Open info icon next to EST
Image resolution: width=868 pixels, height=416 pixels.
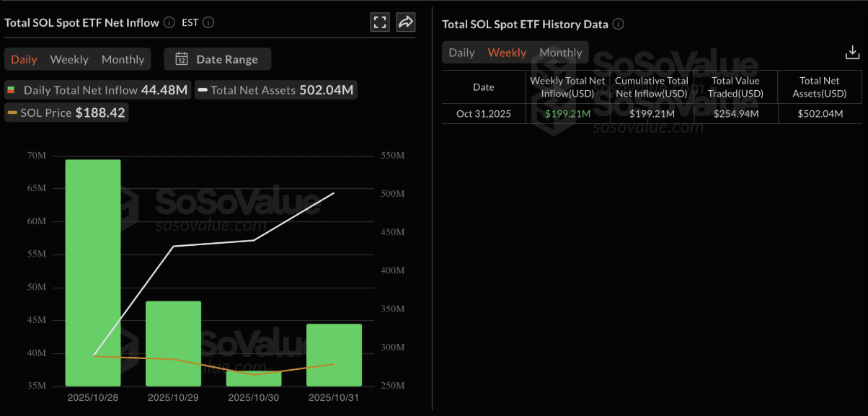coord(208,22)
